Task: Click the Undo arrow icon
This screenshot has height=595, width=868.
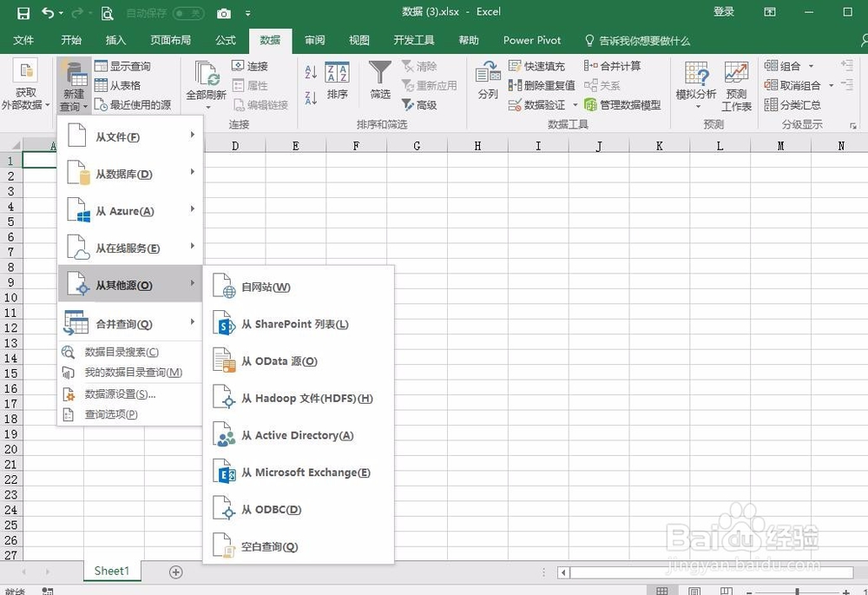Action: (48, 12)
